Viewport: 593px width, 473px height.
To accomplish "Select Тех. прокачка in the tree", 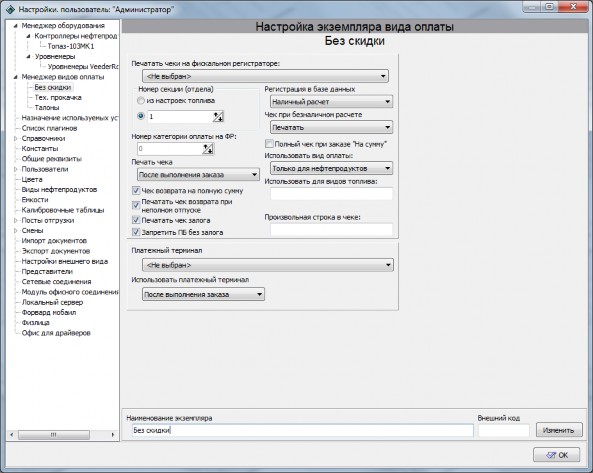I will (x=58, y=98).
